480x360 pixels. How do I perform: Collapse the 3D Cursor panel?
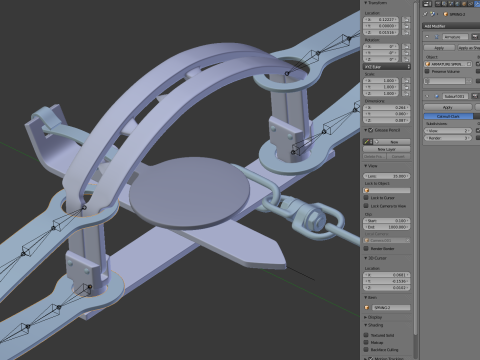tap(366, 258)
